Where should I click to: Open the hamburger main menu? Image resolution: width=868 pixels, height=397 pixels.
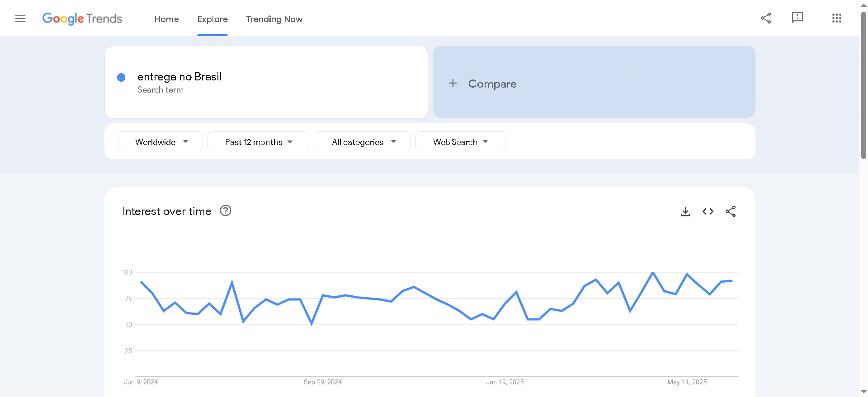20,19
